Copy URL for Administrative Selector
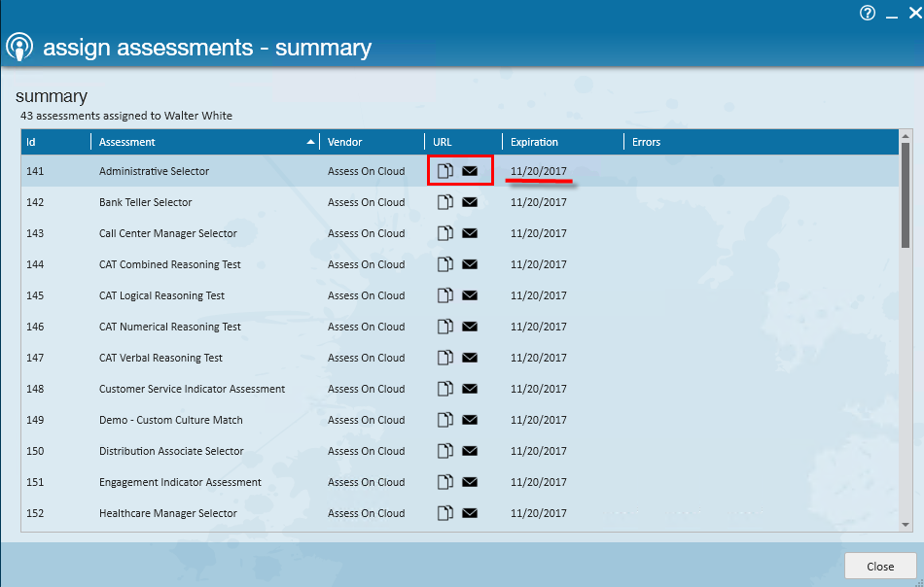The image size is (924, 587). point(444,171)
